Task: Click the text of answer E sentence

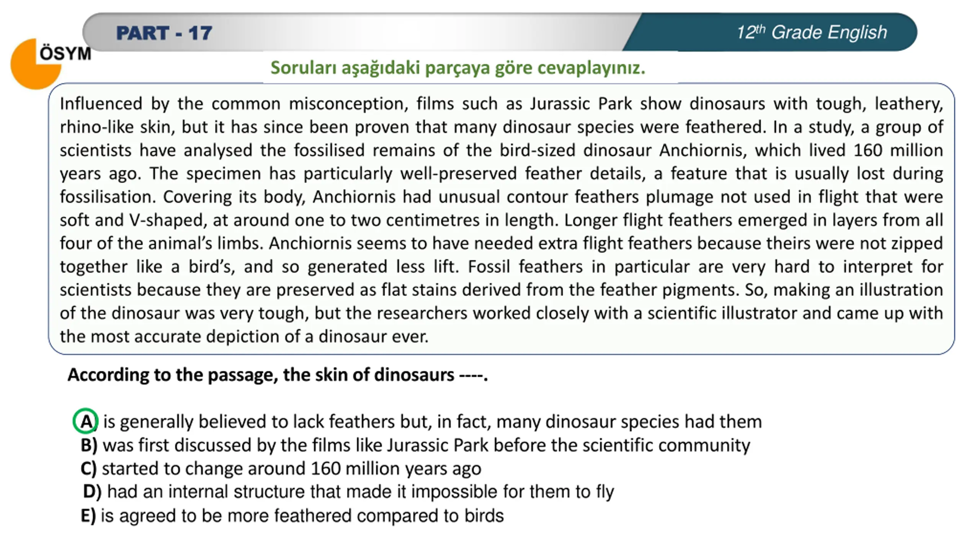Action: (302, 515)
